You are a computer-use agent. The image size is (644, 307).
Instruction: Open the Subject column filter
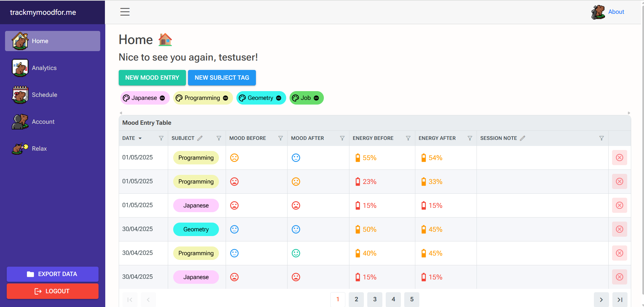point(219,138)
